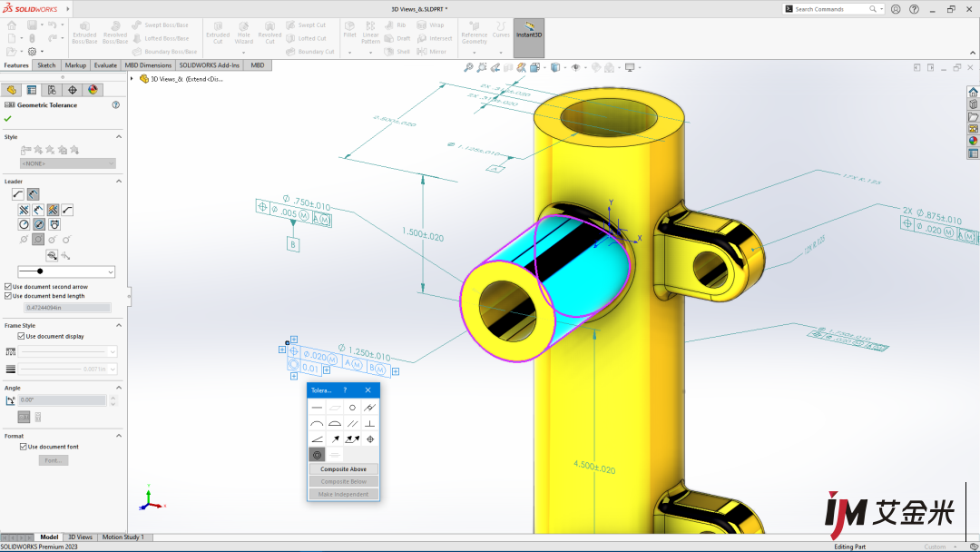This screenshot has height=552, width=980.
Task: Open SOLIDWORKS help question mark icon
Action: [915, 9]
